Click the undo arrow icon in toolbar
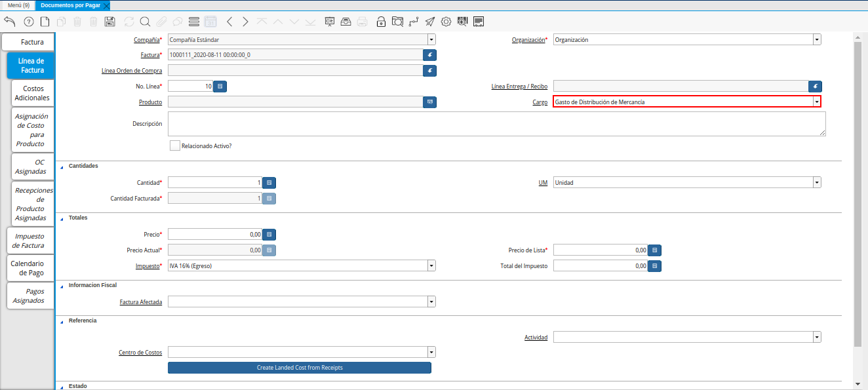Image resolution: width=868 pixels, height=390 pixels. [10, 22]
